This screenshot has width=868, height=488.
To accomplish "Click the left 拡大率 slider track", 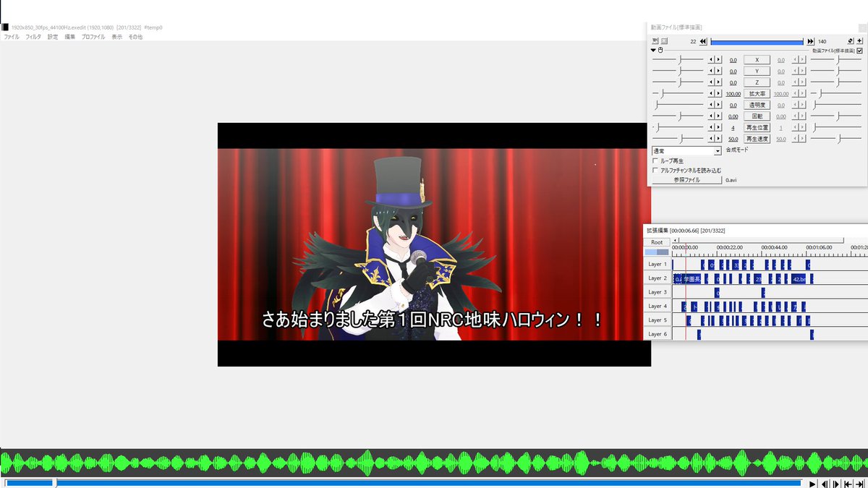I will pos(678,94).
